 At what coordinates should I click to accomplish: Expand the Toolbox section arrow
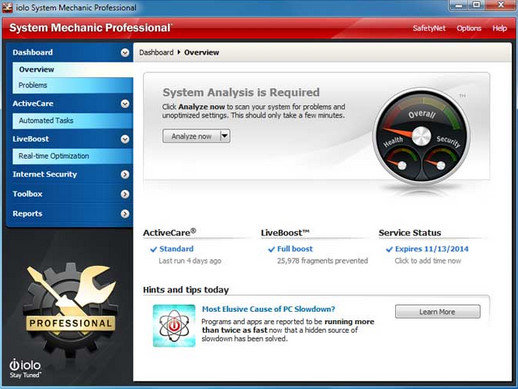(x=125, y=194)
